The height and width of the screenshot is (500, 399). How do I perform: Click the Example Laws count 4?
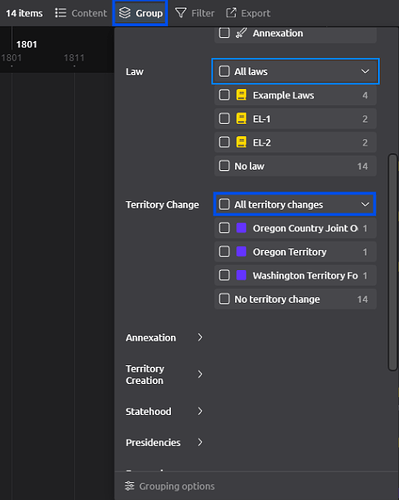pos(365,95)
